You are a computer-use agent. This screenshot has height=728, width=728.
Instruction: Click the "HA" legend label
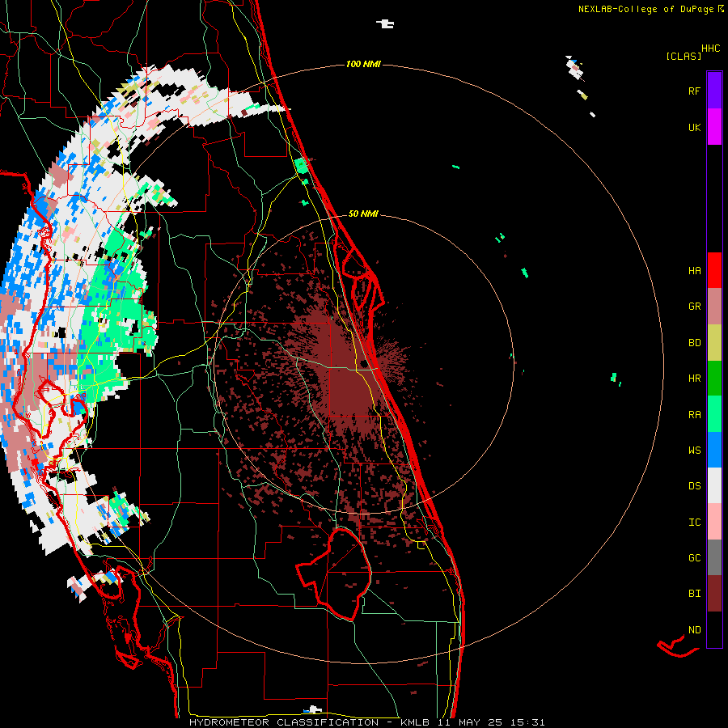coord(694,271)
